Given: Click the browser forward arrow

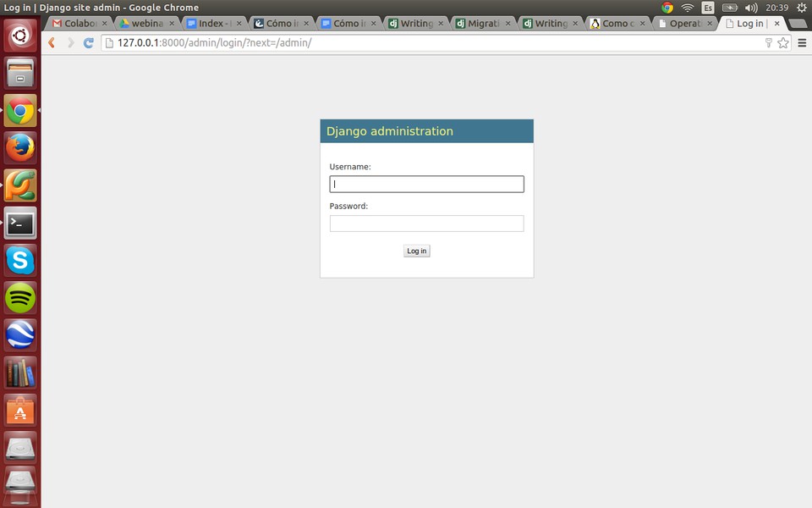Looking at the screenshot, I should [x=70, y=43].
